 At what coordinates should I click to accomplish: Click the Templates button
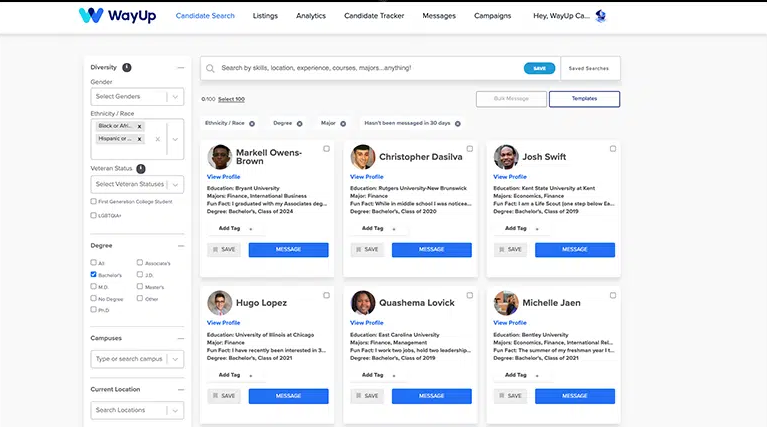pos(585,99)
